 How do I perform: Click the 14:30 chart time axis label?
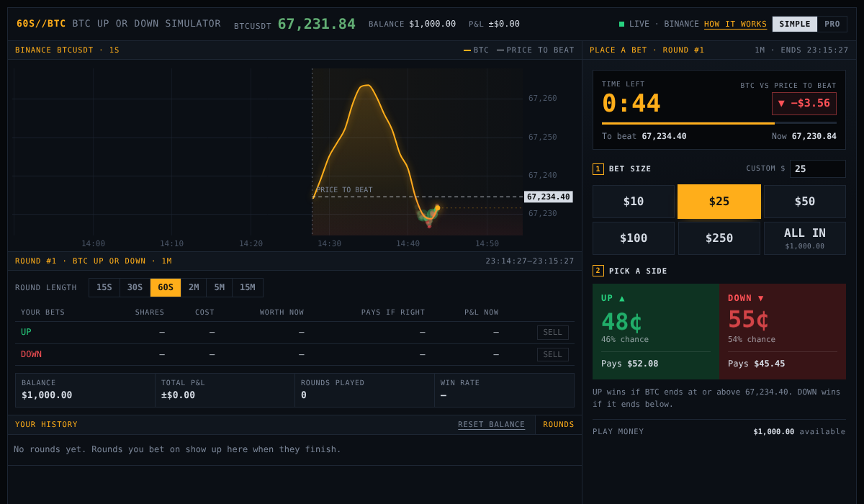329,243
